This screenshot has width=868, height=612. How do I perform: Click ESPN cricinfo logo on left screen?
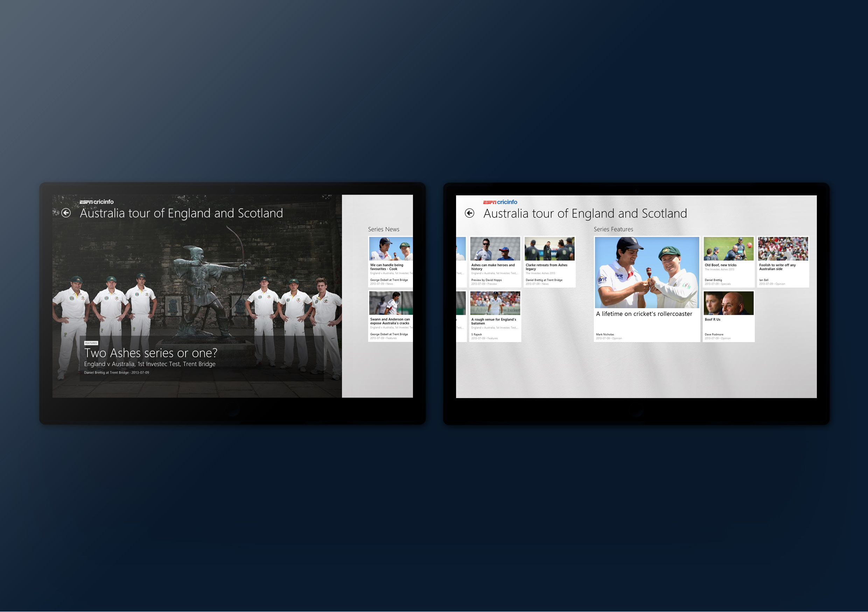(x=96, y=202)
